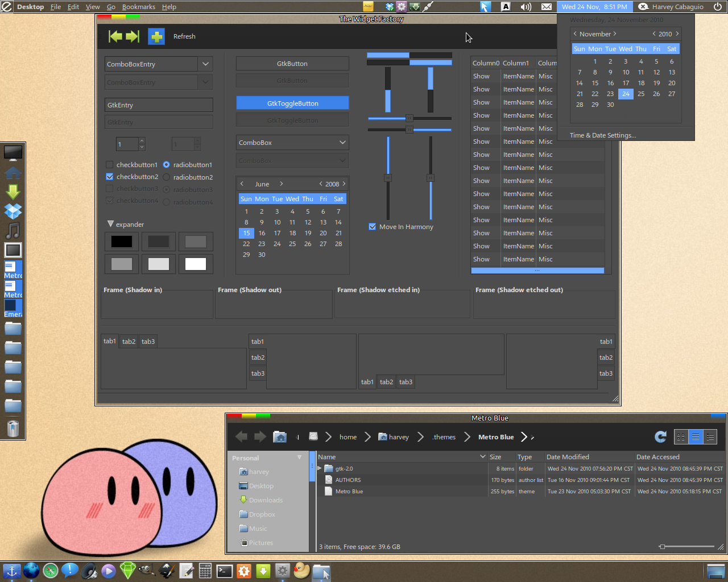Open the music note icon in side panel
728x582 pixels.
click(x=13, y=231)
